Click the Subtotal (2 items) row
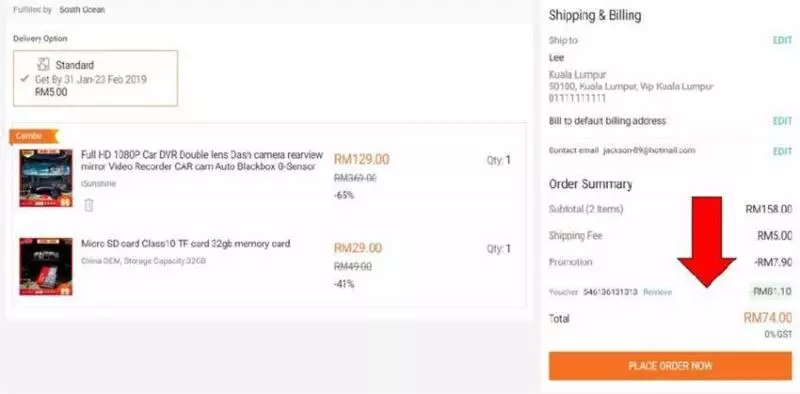 pyautogui.click(x=670, y=209)
